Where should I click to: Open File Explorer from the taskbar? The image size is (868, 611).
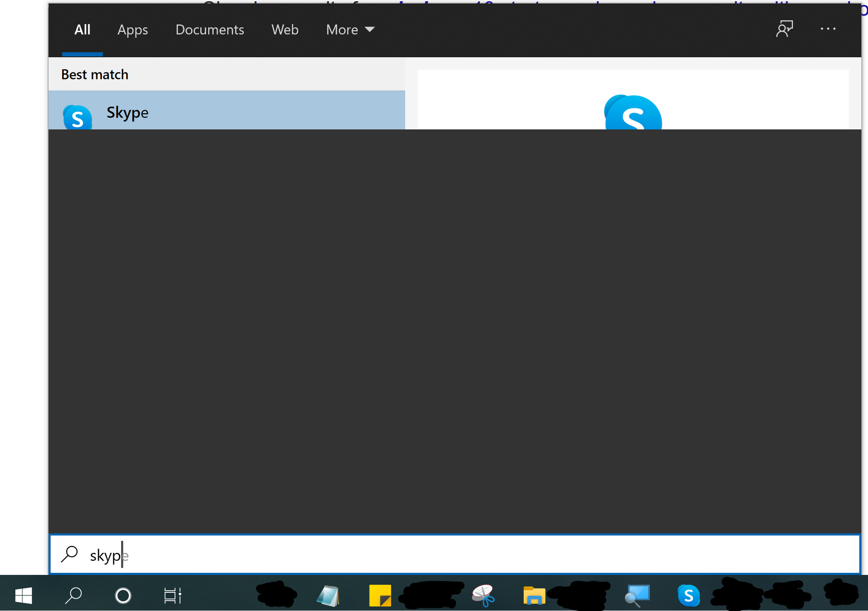click(x=534, y=595)
